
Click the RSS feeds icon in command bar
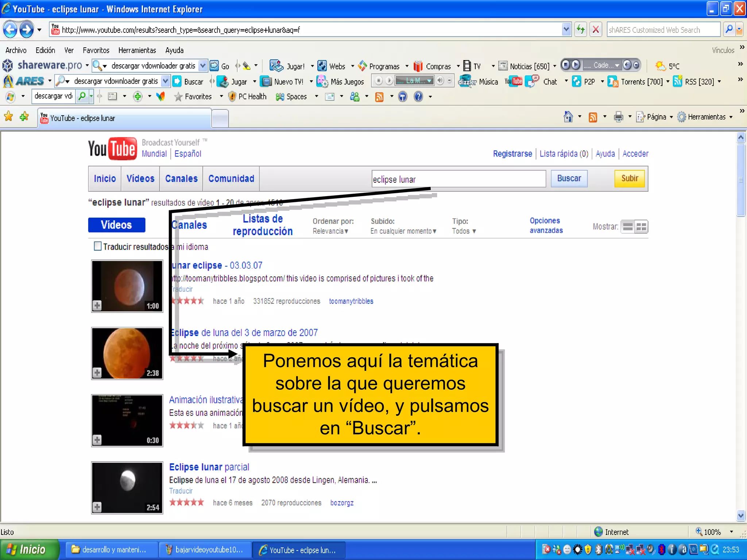pyautogui.click(x=593, y=117)
